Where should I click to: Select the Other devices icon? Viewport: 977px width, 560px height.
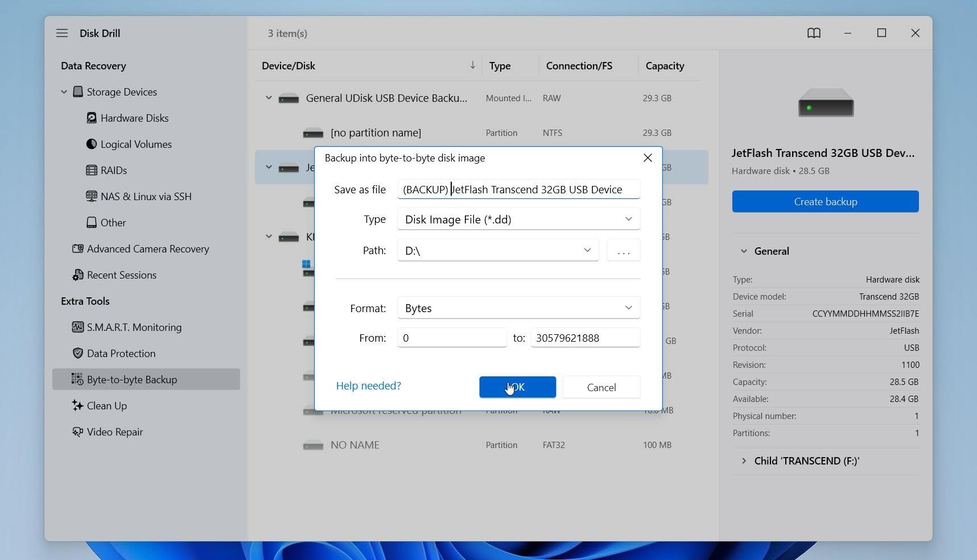coord(91,223)
